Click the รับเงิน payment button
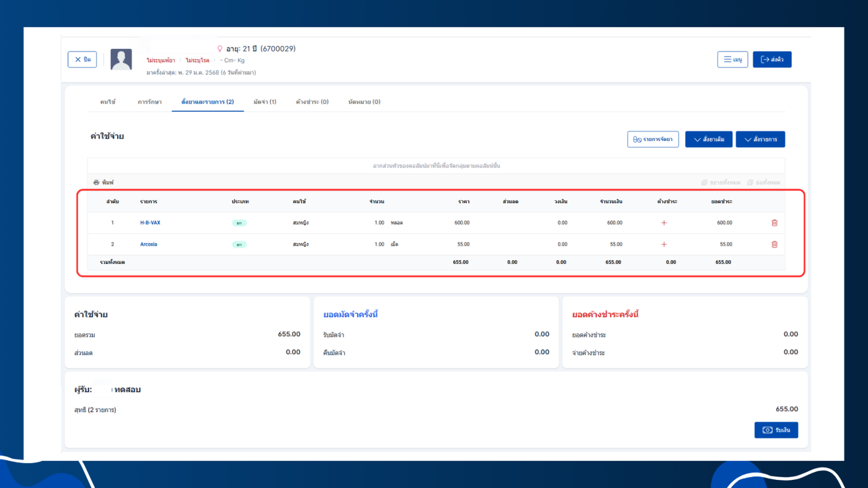 pos(776,430)
